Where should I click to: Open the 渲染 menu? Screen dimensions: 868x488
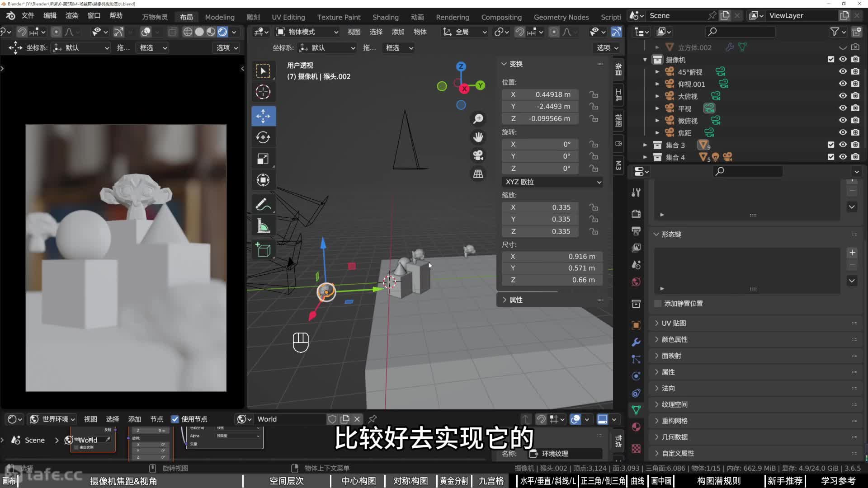72,16
